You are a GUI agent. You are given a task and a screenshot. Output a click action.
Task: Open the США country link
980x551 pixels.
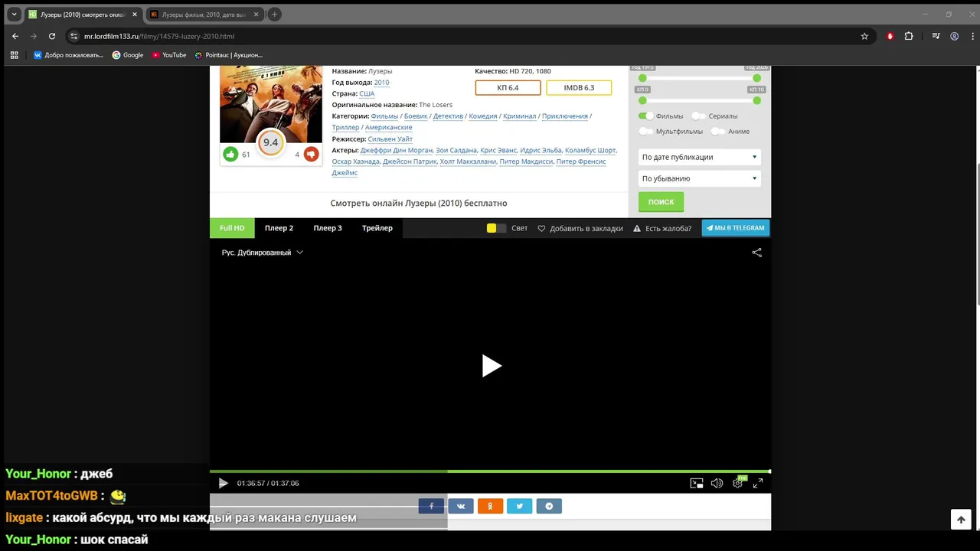pos(367,93)
